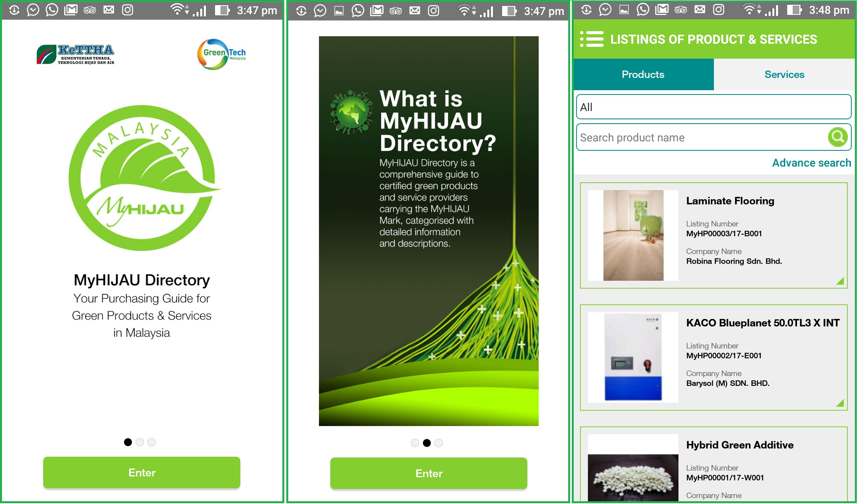The height and width of the screenshot is (504, 860).
Task: Select third page dot on welcome screen
Action: coord(152,442)
